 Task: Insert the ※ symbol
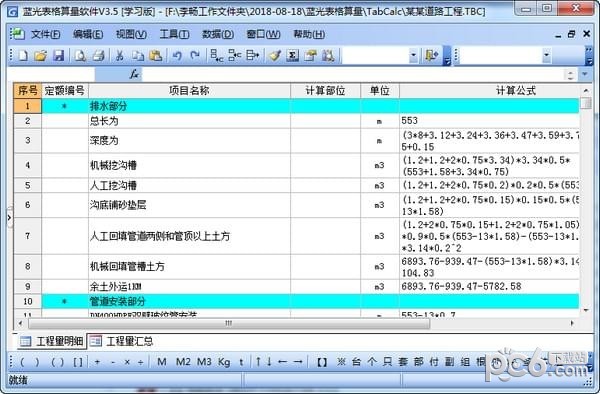tap(341, 361)
